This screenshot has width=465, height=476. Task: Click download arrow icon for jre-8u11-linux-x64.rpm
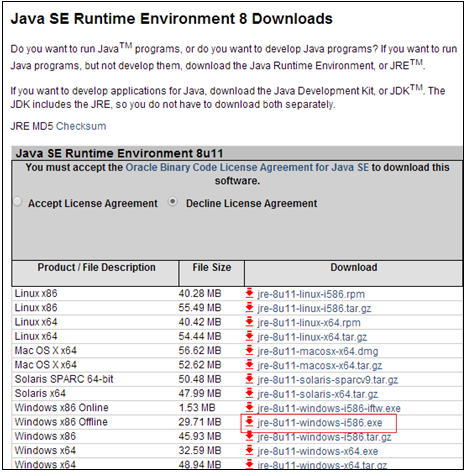click(249, 322)
